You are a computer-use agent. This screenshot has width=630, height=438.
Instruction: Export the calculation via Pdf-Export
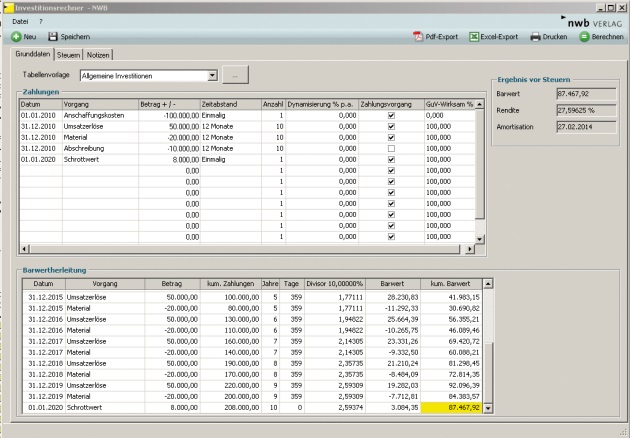[417, 36]
